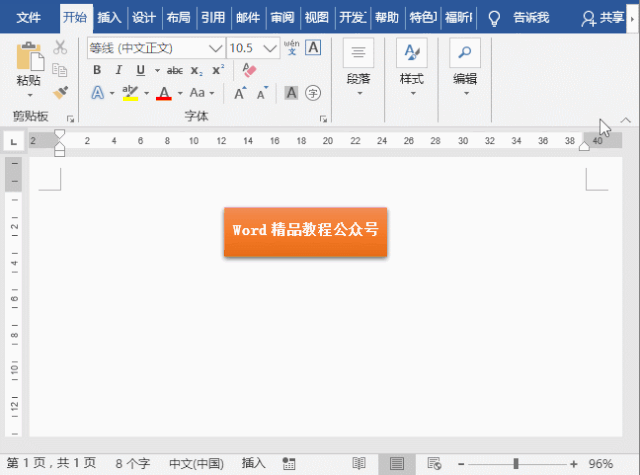Toggle Italic formatting
Image resolution: width=640 pixels, height=475 pixels.
coord(119,70)
